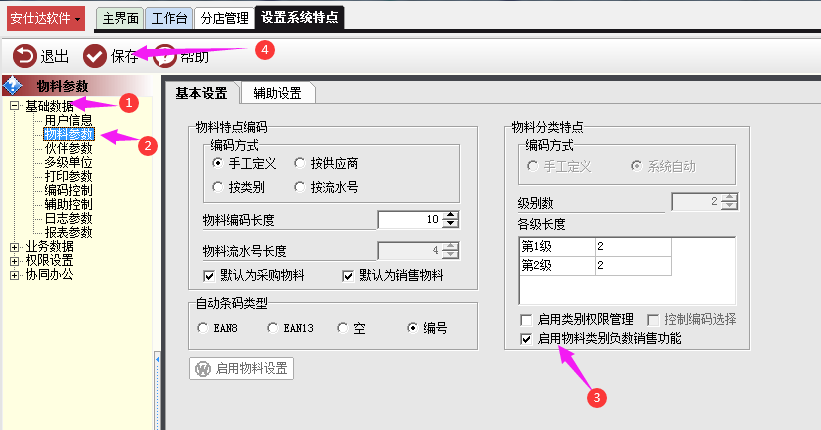Increase 物料编码长度 with up arrow
This screenshot has width=821, height=430.
coord(450,215)
